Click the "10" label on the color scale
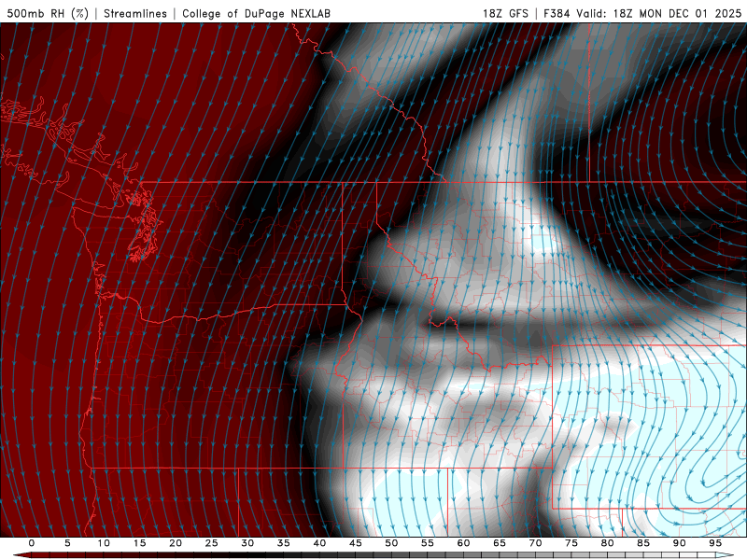This screenshot has height=560, width=747. pyautogui.click(x=104, y=543)
